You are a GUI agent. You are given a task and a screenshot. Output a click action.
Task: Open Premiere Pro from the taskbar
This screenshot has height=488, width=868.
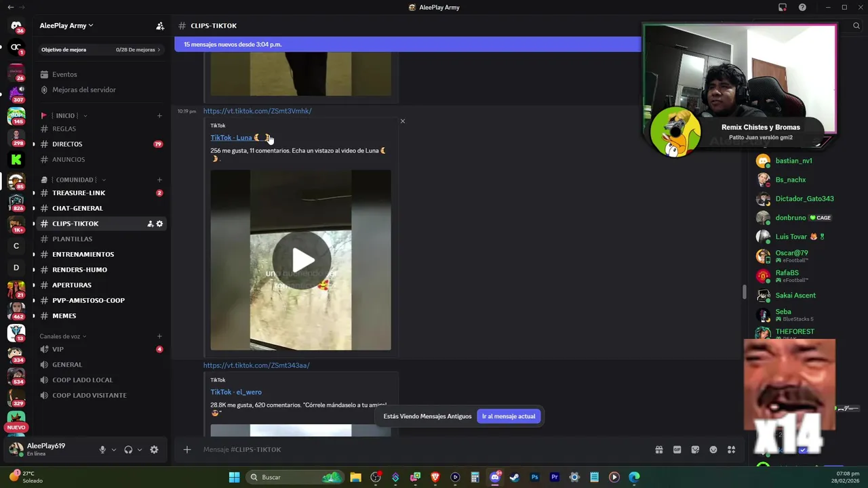(554, 477)
